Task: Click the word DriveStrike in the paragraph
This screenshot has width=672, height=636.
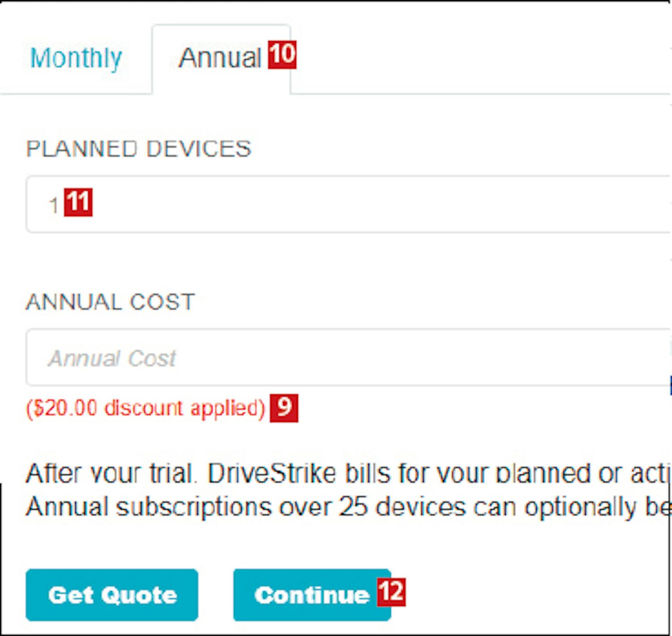Action: pos(272,473)
